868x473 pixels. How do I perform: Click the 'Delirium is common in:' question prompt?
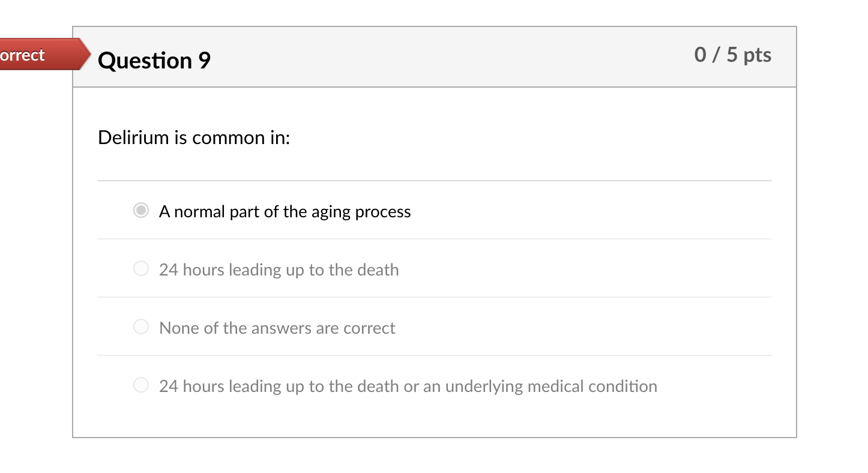click(194, 137)
